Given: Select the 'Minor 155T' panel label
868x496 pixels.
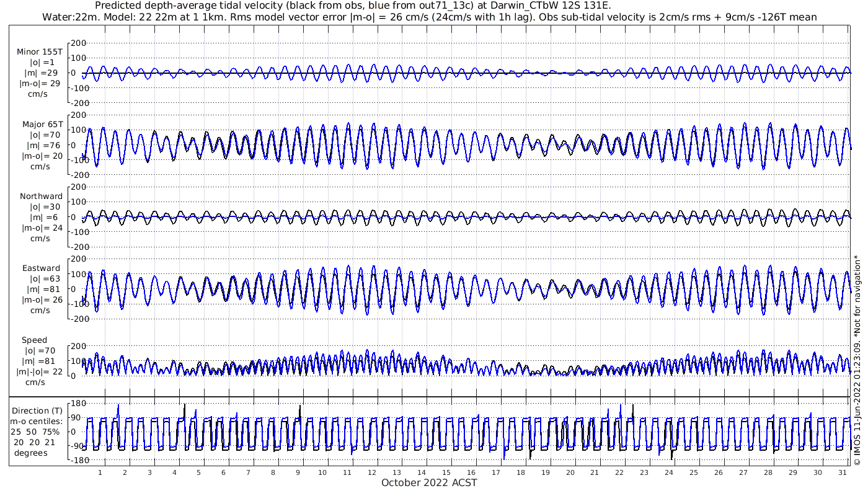Looking at the screenshot, I should [40, 52].
